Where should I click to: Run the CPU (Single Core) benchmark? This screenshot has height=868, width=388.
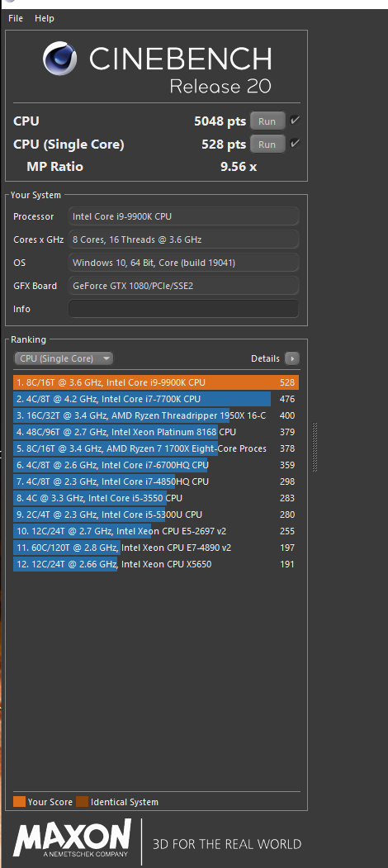(267, 145)
